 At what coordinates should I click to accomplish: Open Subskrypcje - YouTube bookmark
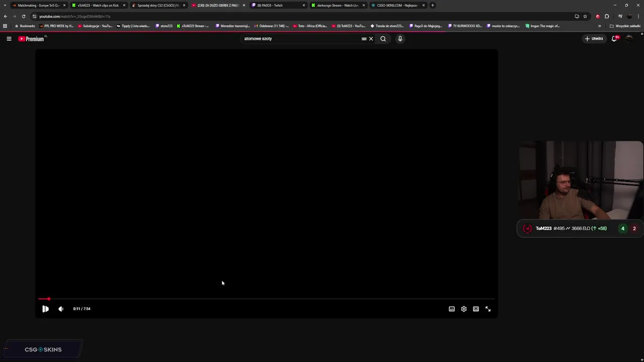click(x=95, y=26)
